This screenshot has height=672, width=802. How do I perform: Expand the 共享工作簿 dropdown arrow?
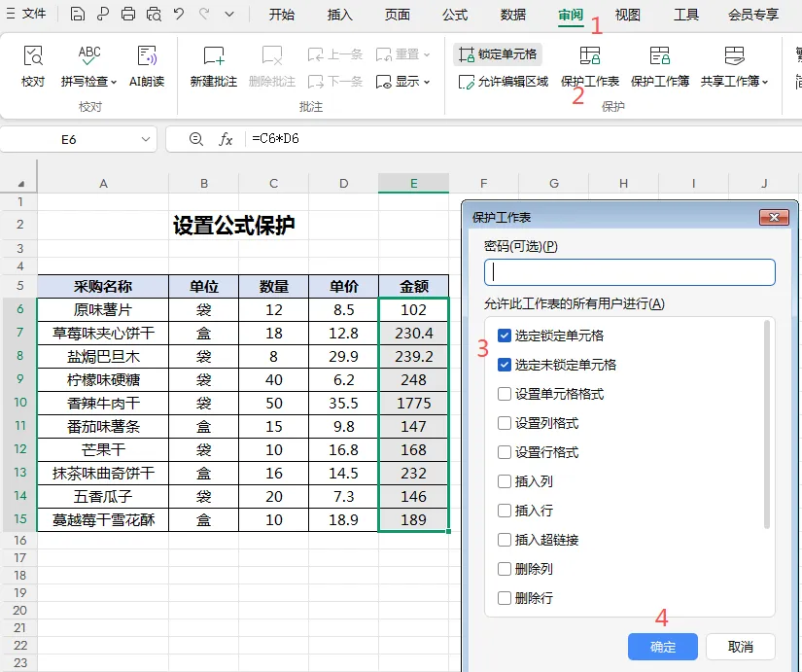(765, 82)
